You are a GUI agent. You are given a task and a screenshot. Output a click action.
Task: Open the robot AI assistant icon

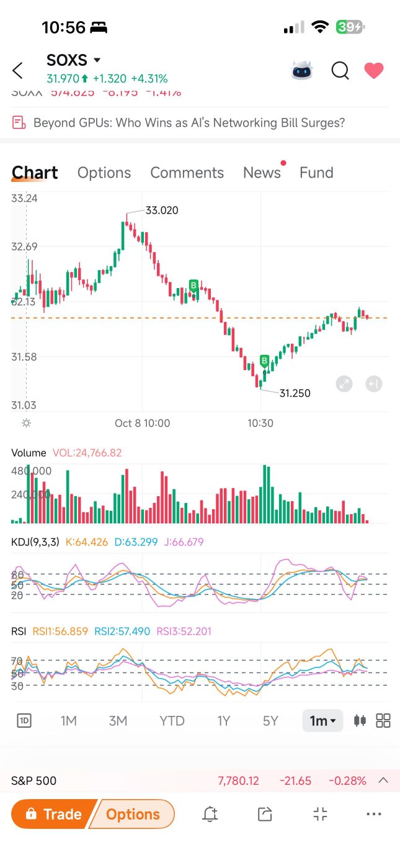[x=303, y=70]
